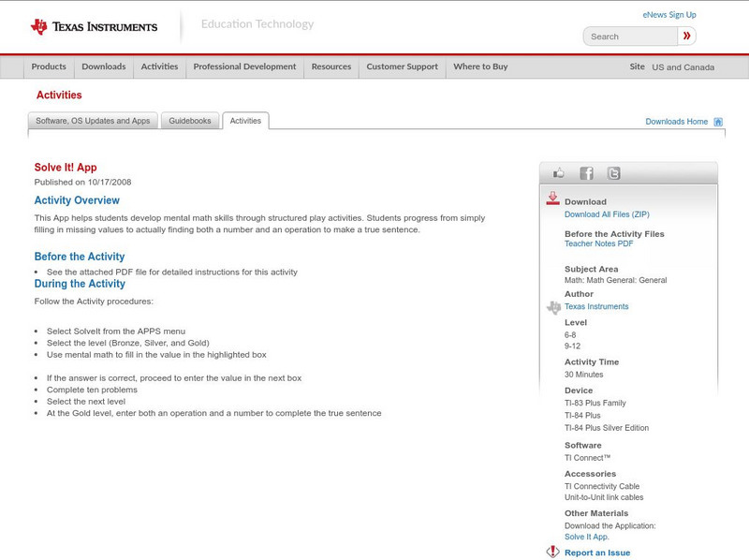749x560 pixels.
Task: Open the Solve It App. link
Action: point(587,538)
